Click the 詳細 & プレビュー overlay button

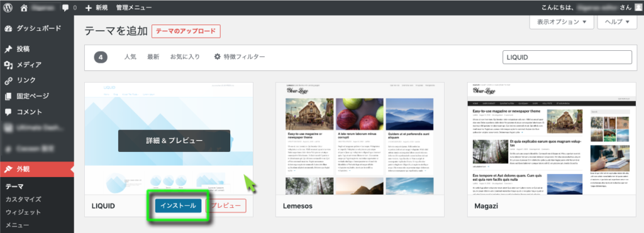[174, 141]
